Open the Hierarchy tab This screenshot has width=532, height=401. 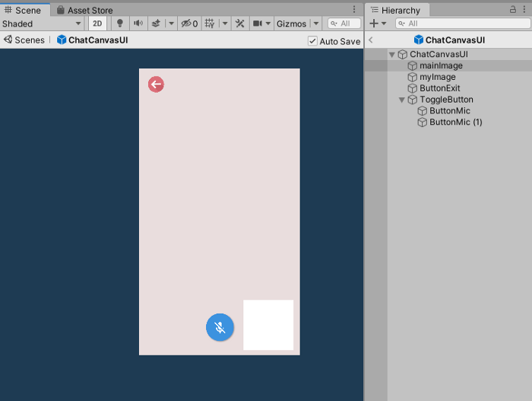click(396, 10)
